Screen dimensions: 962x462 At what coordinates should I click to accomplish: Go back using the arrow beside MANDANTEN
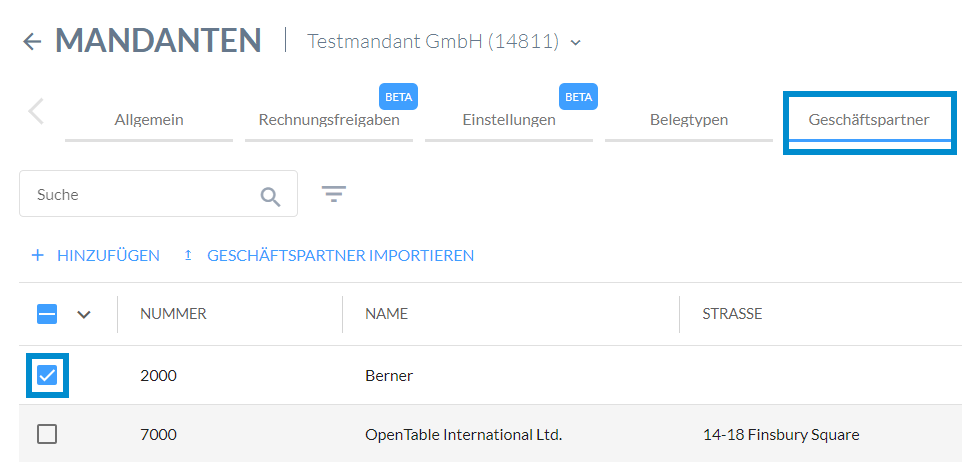[x=32, y=42]
